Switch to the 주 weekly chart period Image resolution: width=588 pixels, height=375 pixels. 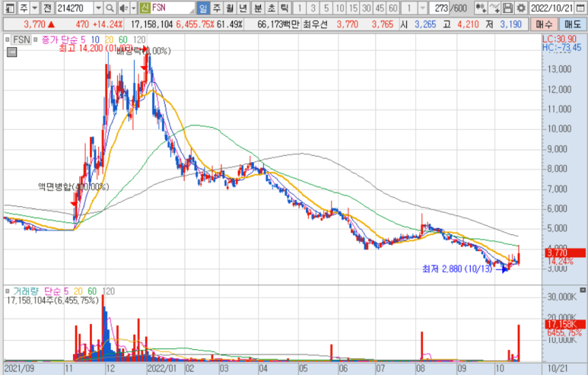[x=216, y=8]
